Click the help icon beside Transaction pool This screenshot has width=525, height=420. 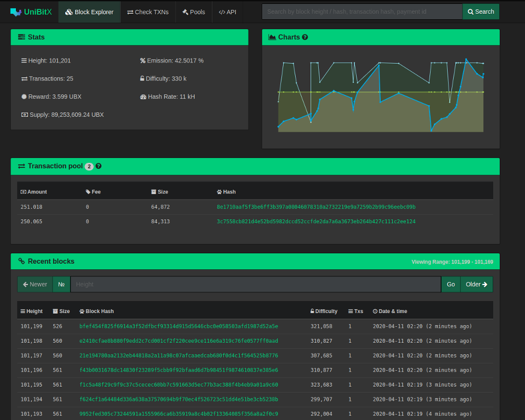tap(99, 166)
